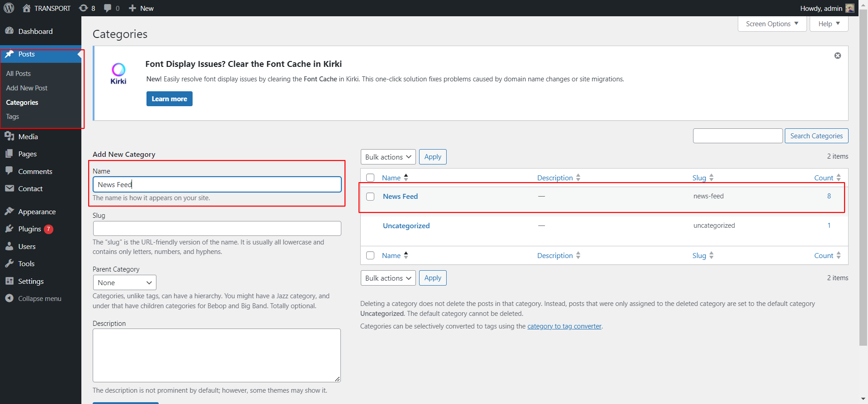Go to All Posts submenu
This screenshot has height=404, width=868.
[x=19, y=74]
